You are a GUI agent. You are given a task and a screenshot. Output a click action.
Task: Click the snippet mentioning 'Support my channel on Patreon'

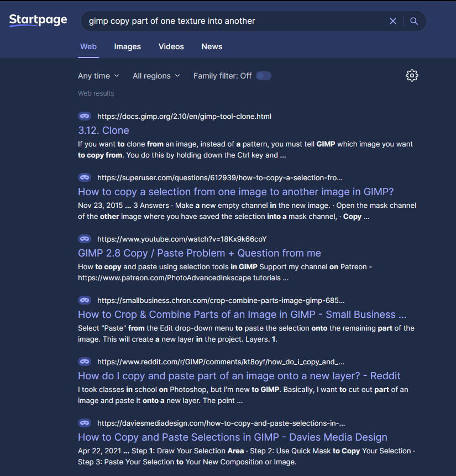point(225,272)
